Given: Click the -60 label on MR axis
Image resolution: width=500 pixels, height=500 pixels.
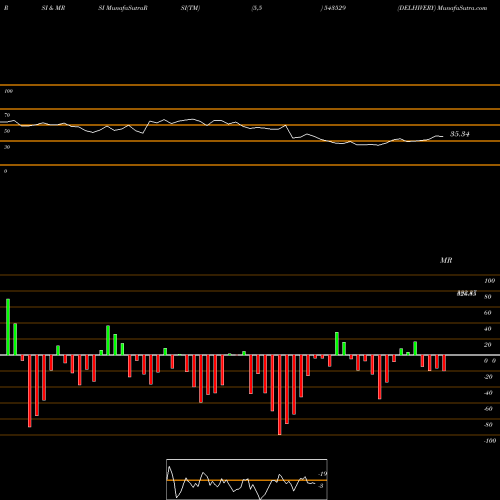Looking at the screenshot, I should coord(488,409).
